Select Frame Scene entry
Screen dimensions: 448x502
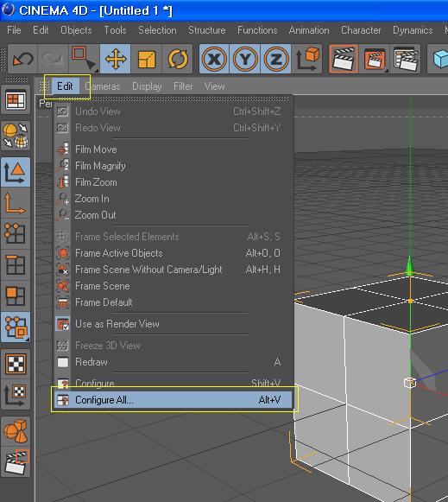[173, 286]
